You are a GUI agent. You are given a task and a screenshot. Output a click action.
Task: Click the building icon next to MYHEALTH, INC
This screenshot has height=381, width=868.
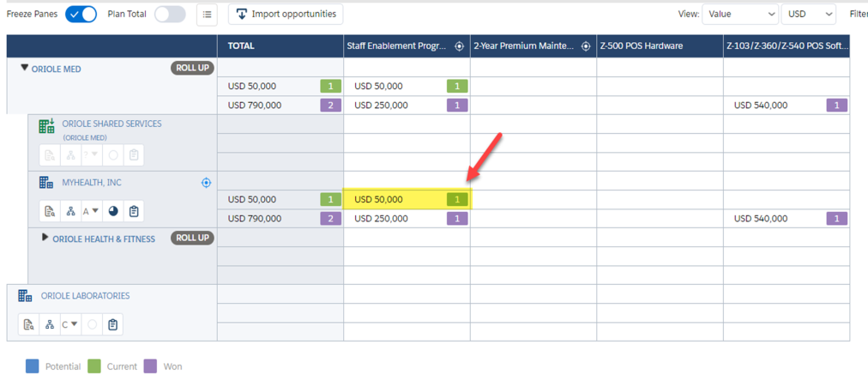[x=46, y=182]
